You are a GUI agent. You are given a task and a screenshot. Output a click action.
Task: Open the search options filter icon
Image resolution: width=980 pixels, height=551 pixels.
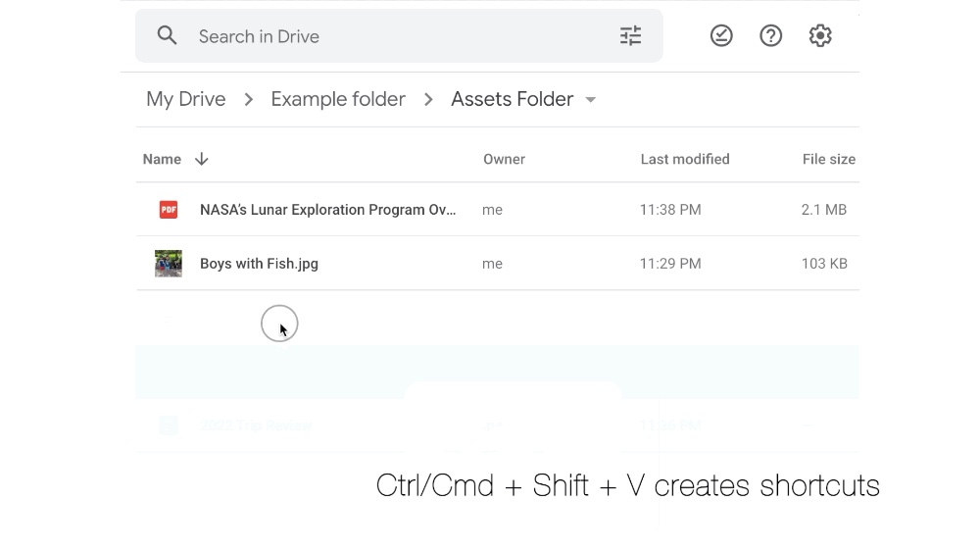[x=630, y=36]
